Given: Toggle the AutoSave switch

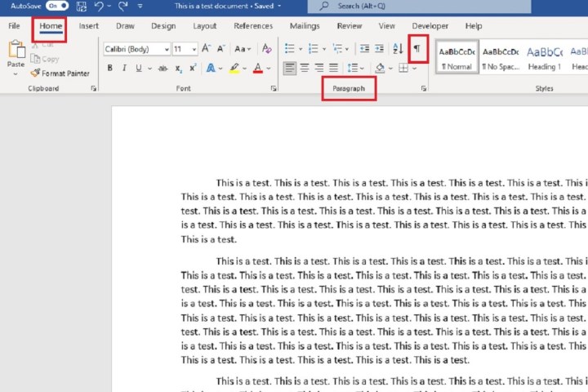Looking at the screenshot, I should [x=57, y=6].
